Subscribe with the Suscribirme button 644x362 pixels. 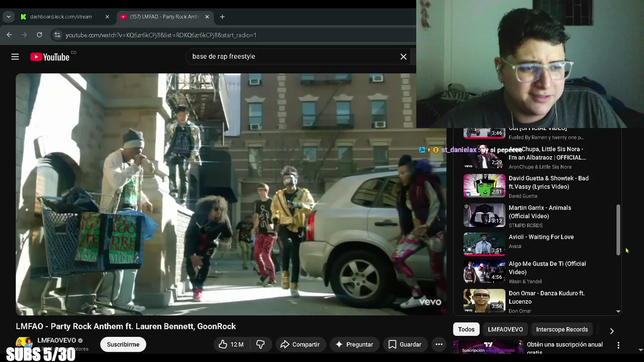coord(123,344)
